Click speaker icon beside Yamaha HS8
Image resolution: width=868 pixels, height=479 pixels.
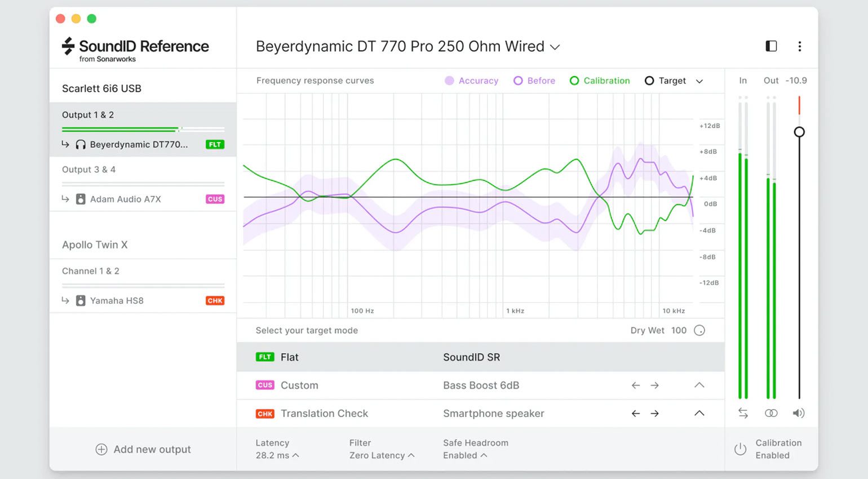[x=81, y=301]
